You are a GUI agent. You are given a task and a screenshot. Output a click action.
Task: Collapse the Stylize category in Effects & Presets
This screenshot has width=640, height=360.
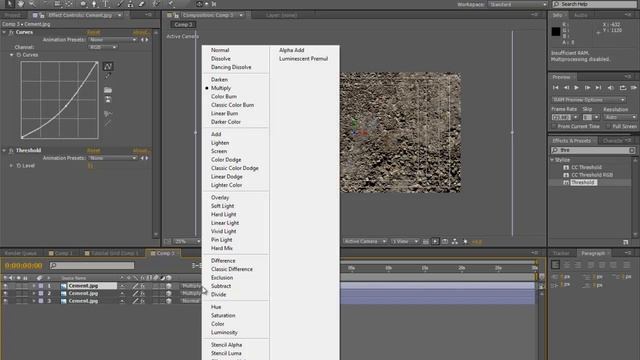point(552,160)
